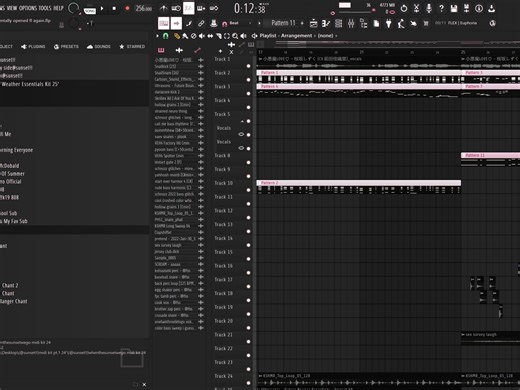Toggle the metronome icon

point(163,8)
